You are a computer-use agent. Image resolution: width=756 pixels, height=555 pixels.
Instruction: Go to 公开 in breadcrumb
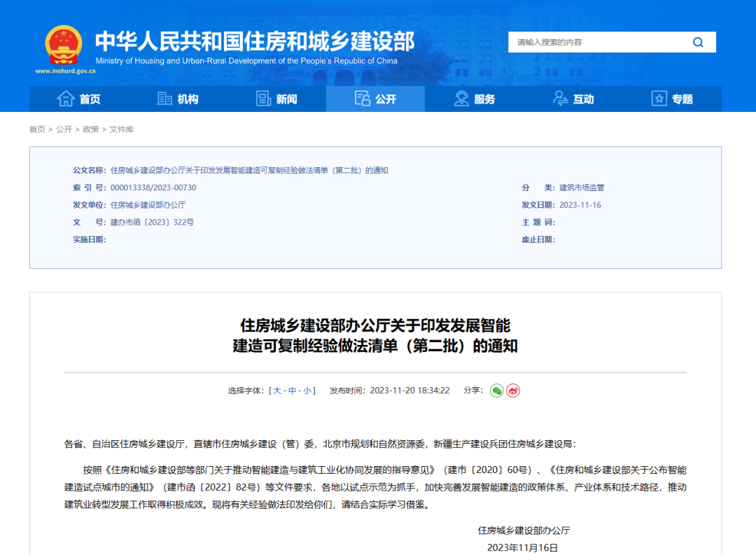click(64, 129)
